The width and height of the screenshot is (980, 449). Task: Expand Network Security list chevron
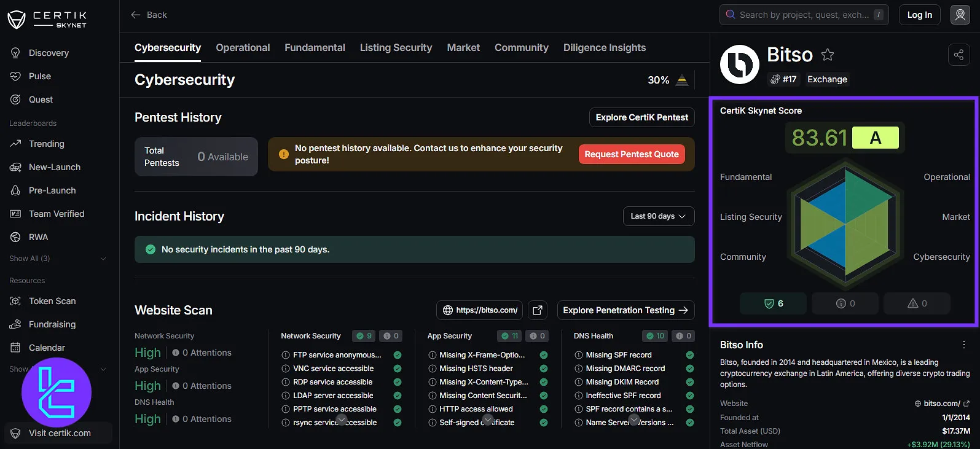click(x=342, y=420)
